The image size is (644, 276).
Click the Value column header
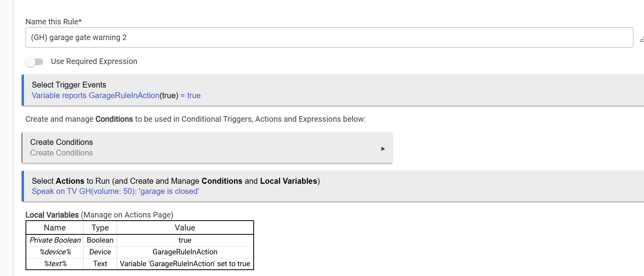point(185,228)
